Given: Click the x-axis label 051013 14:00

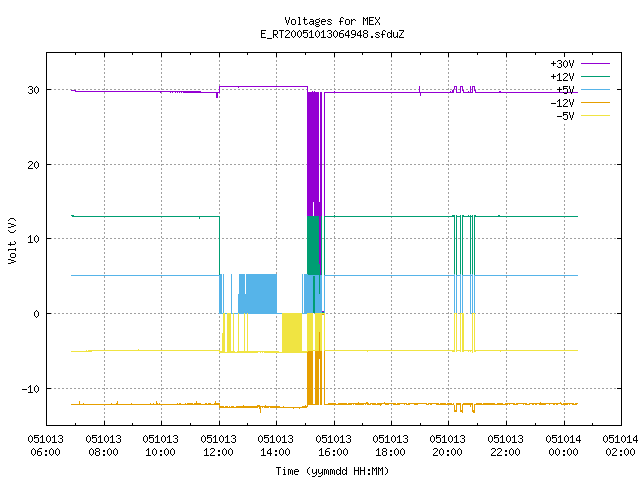Looking at the screenshot, I should [276, 446].
